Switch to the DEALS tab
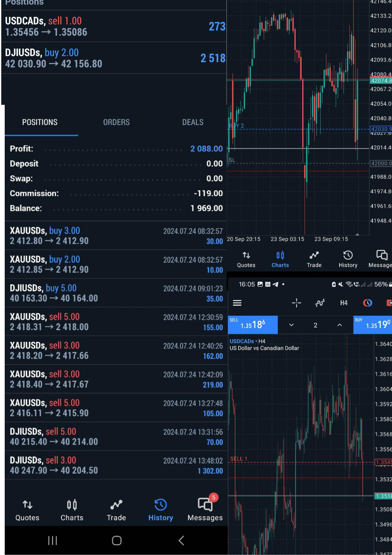Image resolution: width=392 pixels, height=555 pixels. [193, 122]
